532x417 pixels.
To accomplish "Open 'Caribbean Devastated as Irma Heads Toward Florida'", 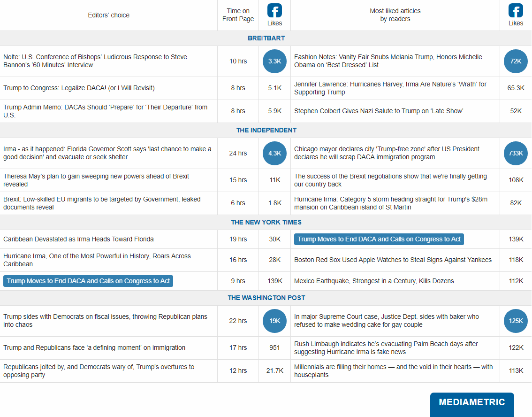I will point(78,239).
